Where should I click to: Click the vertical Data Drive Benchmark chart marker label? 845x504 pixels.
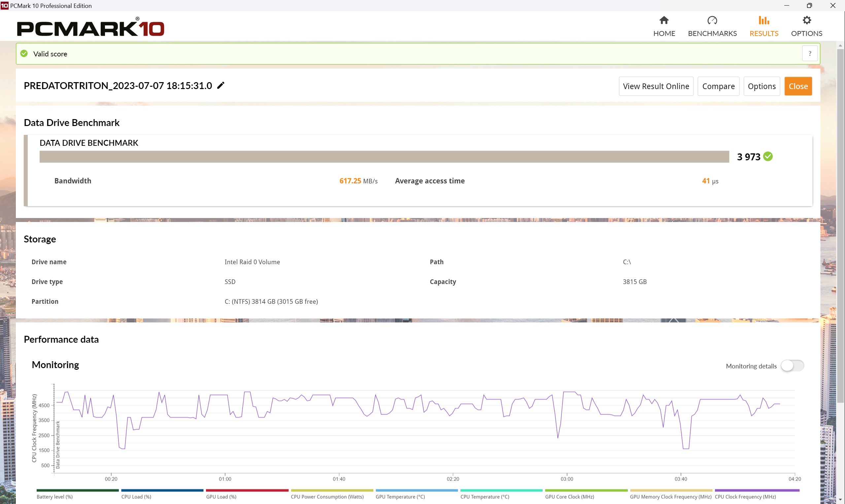pyautogui.click(x=58, y=445)
